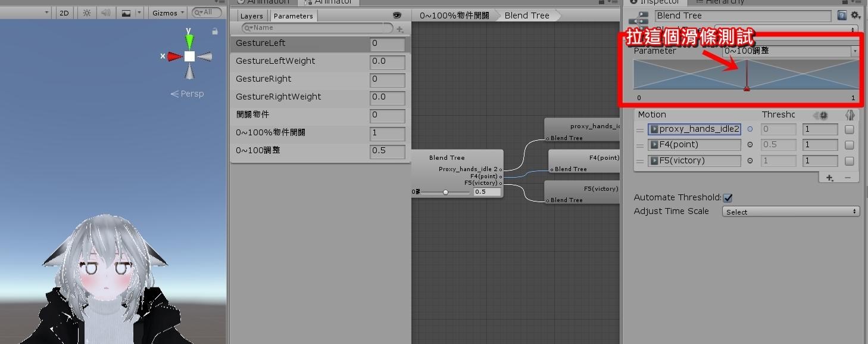Screen dimensions: 868x344
Task: Open the Adjust Time Scale Select dropdown
Action: pos(790,211)
